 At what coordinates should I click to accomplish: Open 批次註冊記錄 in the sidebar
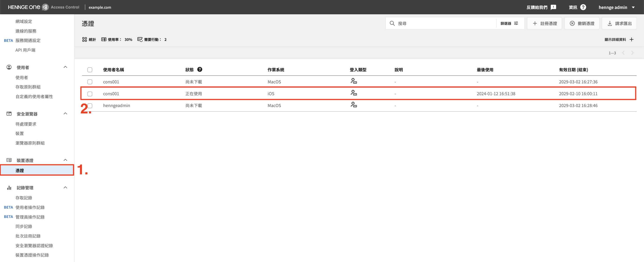click(x=28, y=236)
